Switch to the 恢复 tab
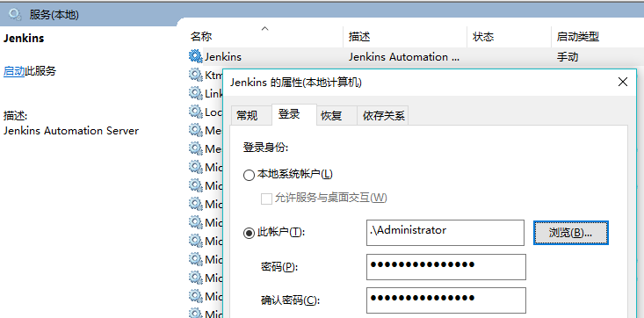The width and height of the screenshot is (644, 318). (336, 115)
